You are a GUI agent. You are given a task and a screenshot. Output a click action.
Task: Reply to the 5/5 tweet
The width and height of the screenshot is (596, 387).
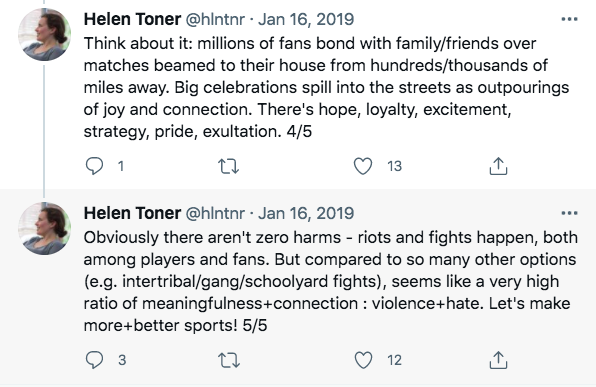pyautogui.click(x=94, y=360)
